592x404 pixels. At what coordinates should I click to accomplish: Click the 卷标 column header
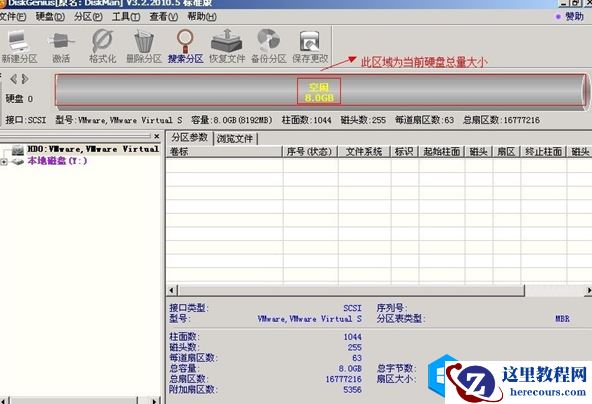tap(224, 152)
